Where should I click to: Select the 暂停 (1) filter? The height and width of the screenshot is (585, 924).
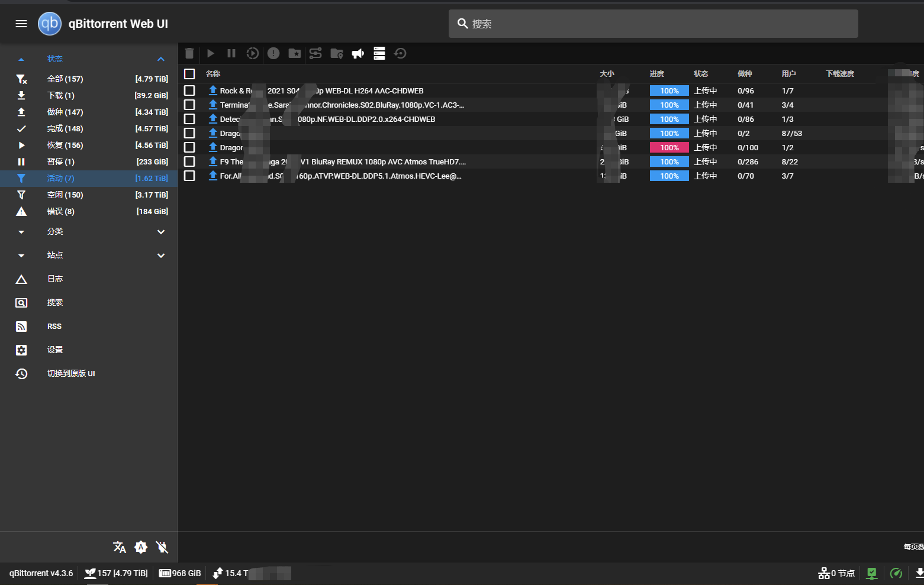pyautogui.click(x=89, y=161)
